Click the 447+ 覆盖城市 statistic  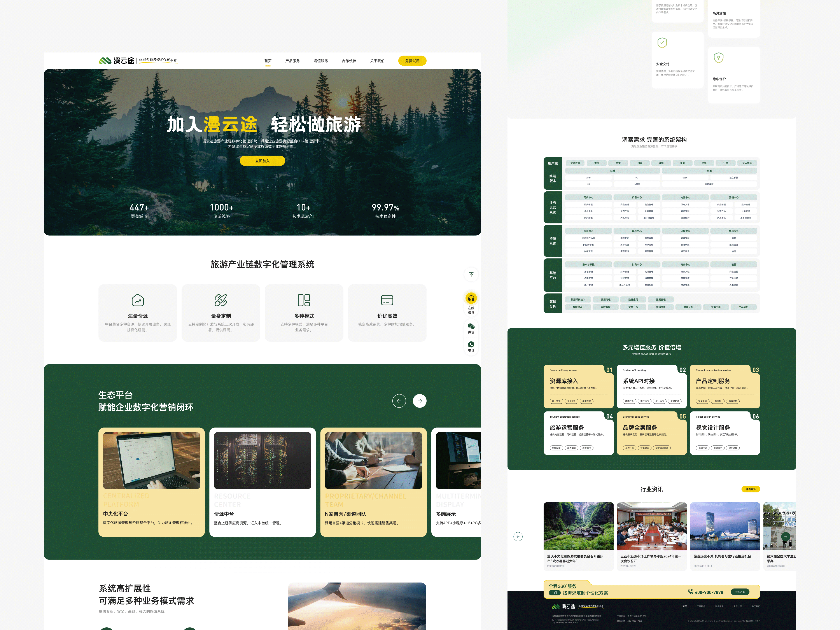139,211
